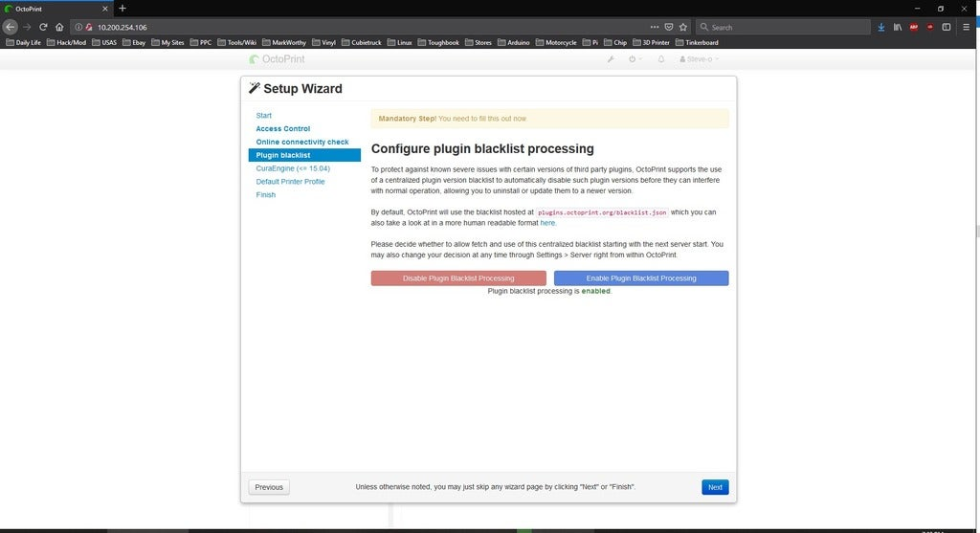Open the Chip bookmarks folder
The height and width of the screenshot is (533, 980).
(x=615, y=42)
